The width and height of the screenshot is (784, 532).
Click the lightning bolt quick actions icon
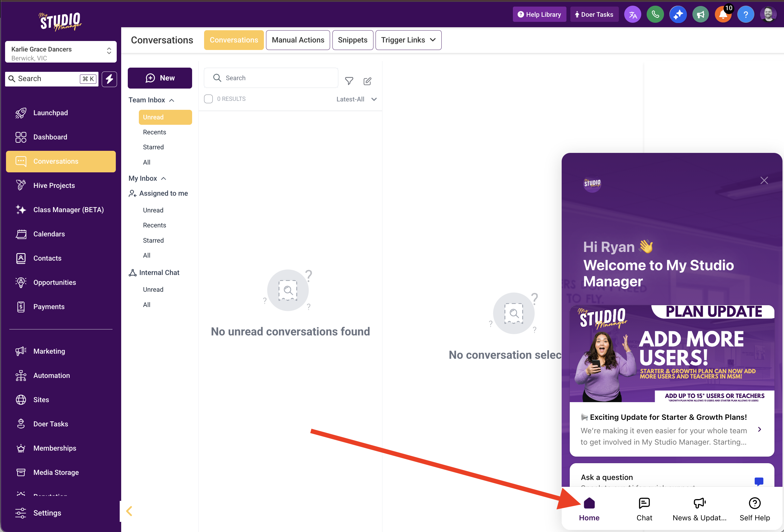109,79
